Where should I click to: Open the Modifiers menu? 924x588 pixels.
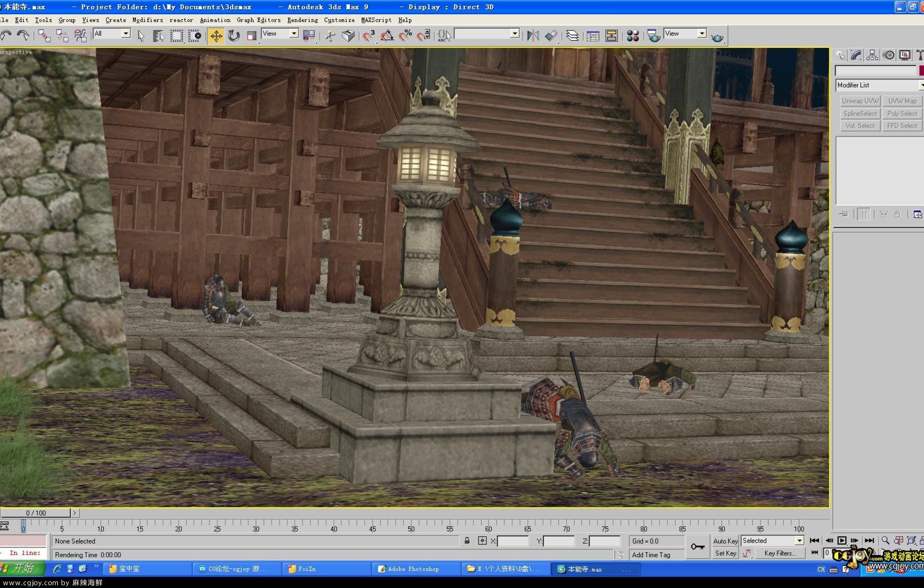pos(147,20)
